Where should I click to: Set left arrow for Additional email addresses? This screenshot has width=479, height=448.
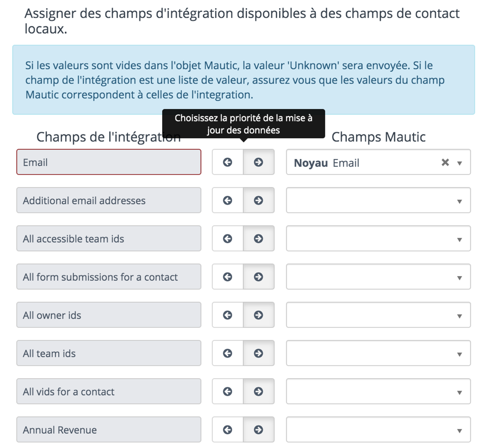tap(228, 200)
